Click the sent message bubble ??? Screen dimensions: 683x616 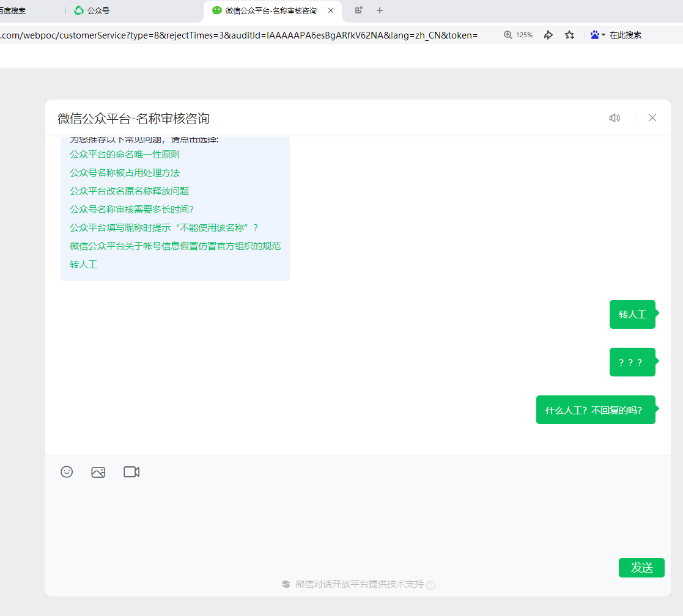click(632, 362)
